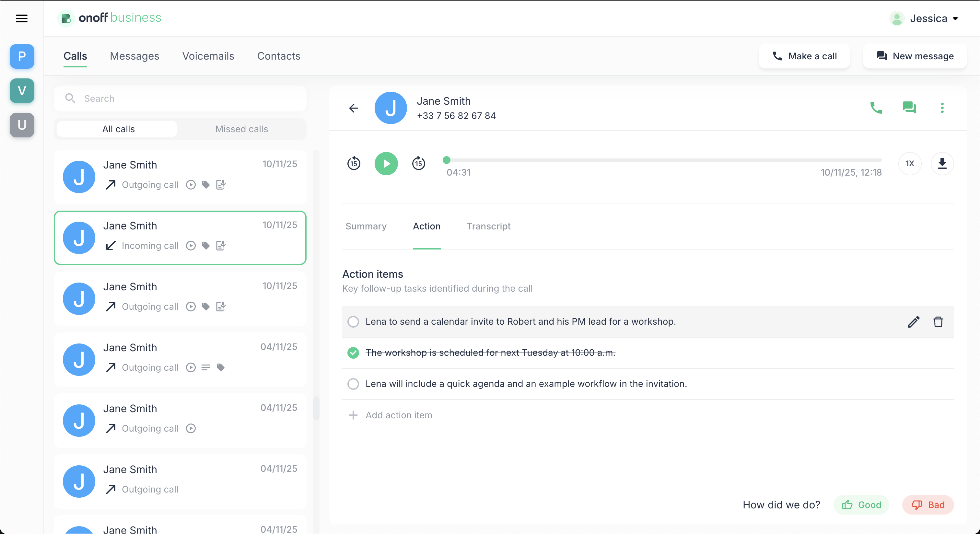Switch to the Contacts tab
980x534 pixels.
[279, 56]
